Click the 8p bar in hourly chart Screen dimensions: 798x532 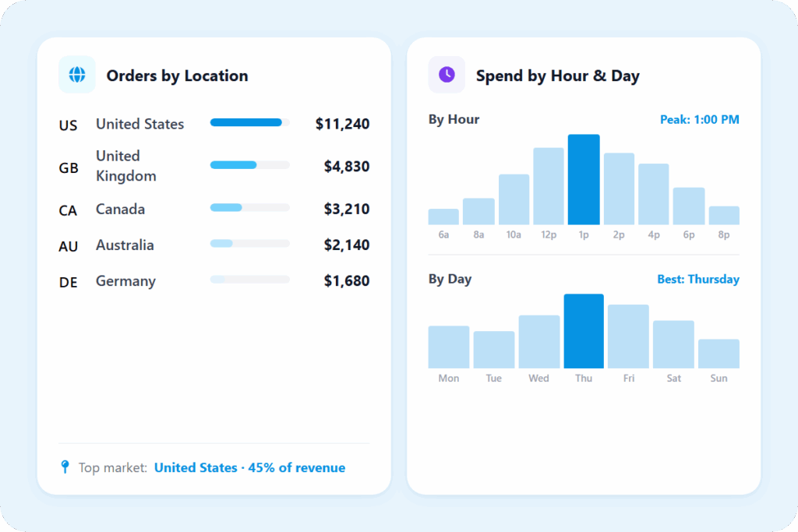[724, 216]
